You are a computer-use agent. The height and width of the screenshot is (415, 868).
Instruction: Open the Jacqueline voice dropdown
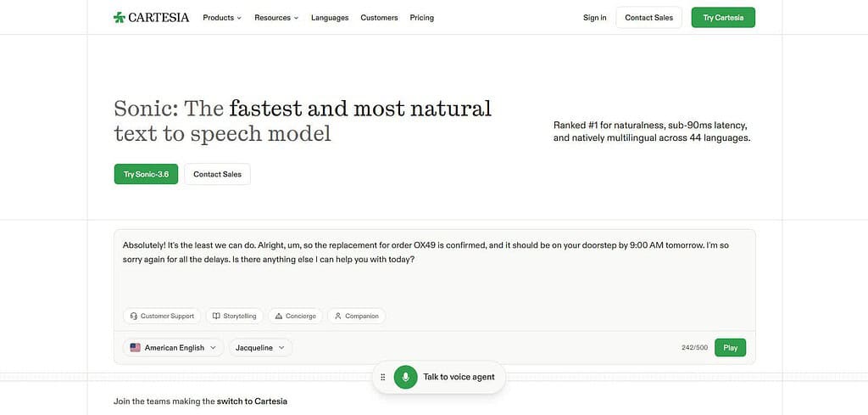click(260, 347)
